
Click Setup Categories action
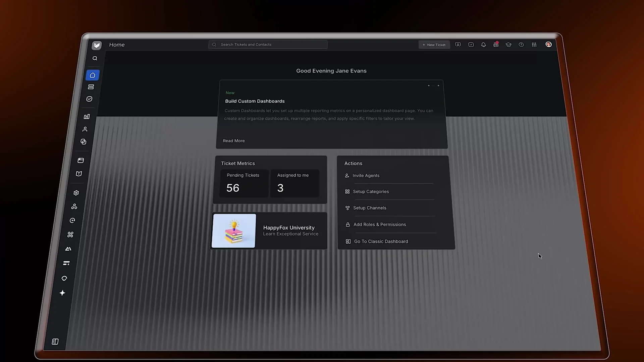pyautogui.click(x=367, y=192)
